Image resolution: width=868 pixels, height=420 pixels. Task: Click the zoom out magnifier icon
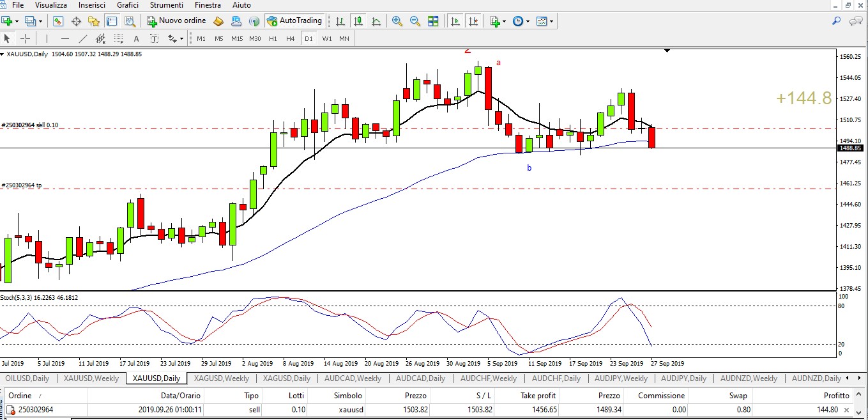click(x=415, y=21)
